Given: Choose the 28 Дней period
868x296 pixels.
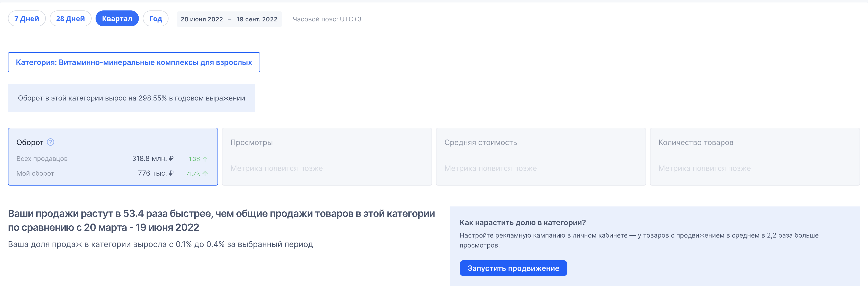Looking at the screenshot, I should [70, 18].
